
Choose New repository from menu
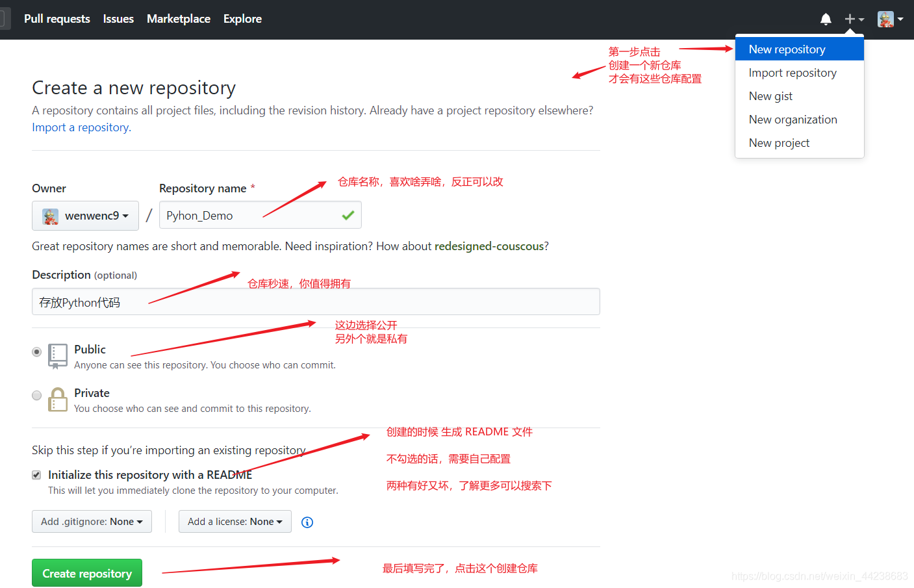click(800, 49)
